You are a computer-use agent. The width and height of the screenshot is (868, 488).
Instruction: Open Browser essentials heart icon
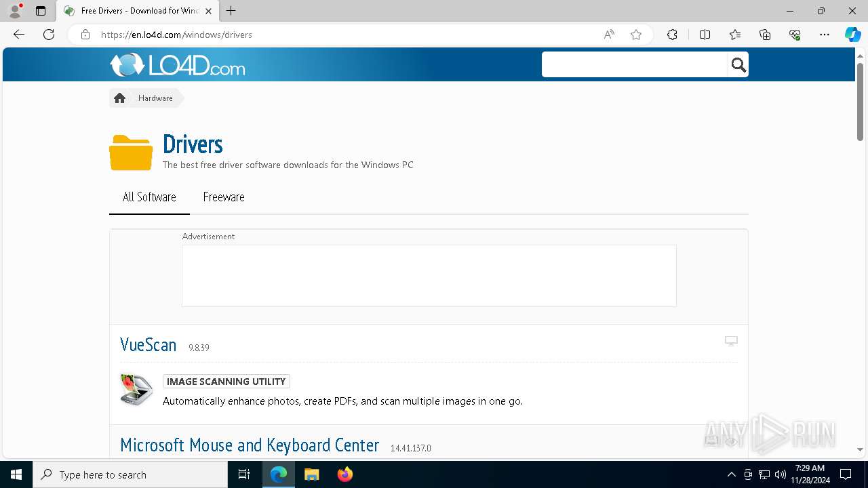tap(795, 35)
